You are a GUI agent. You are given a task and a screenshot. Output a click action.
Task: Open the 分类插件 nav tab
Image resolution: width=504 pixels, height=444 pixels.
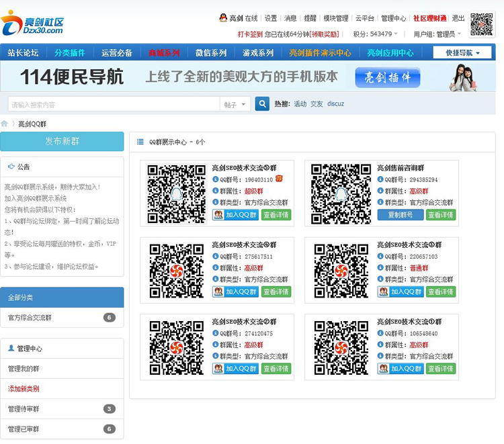(70, 52)
